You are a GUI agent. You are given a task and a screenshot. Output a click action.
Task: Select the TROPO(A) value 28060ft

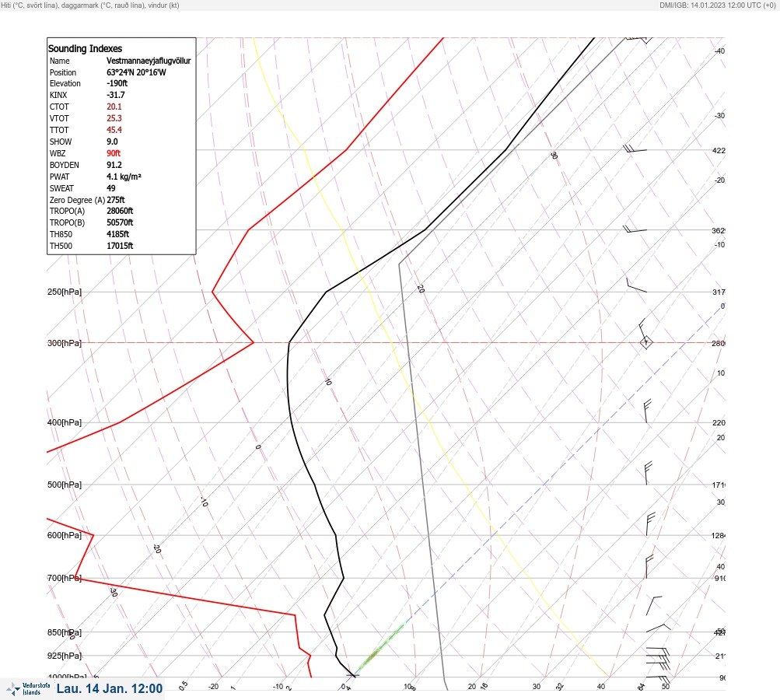click(x=120, y=211)
